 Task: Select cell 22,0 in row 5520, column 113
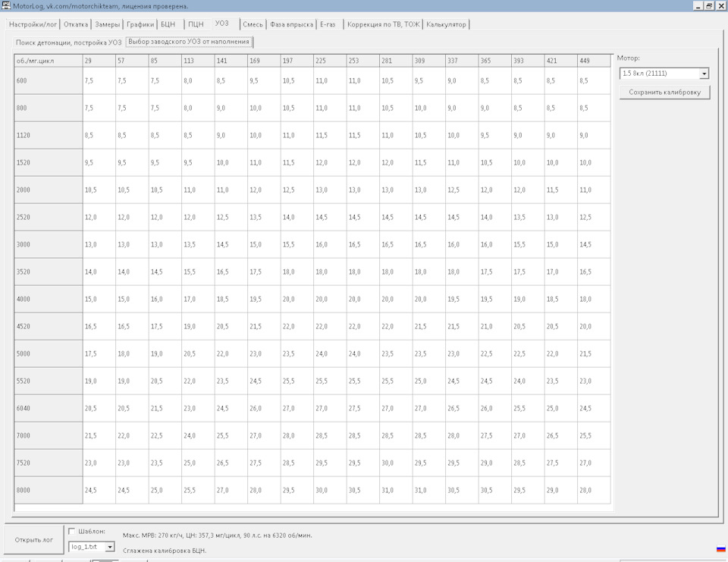pos(198,381)
